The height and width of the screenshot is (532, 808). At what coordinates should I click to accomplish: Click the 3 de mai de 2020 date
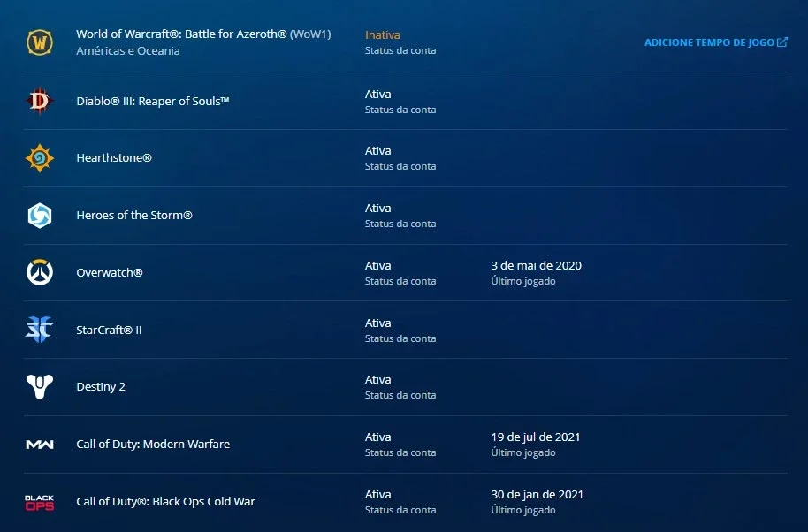pos(536,266)
